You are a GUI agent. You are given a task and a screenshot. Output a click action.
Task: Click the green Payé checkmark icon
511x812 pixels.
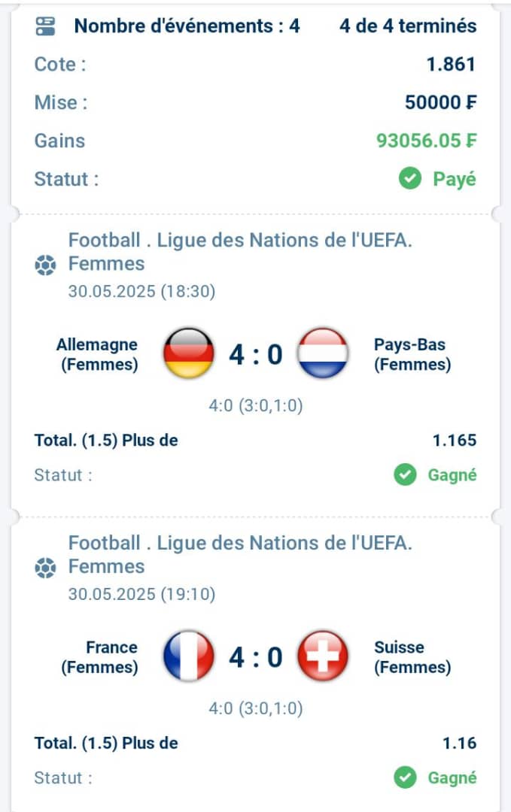[410, 179]
